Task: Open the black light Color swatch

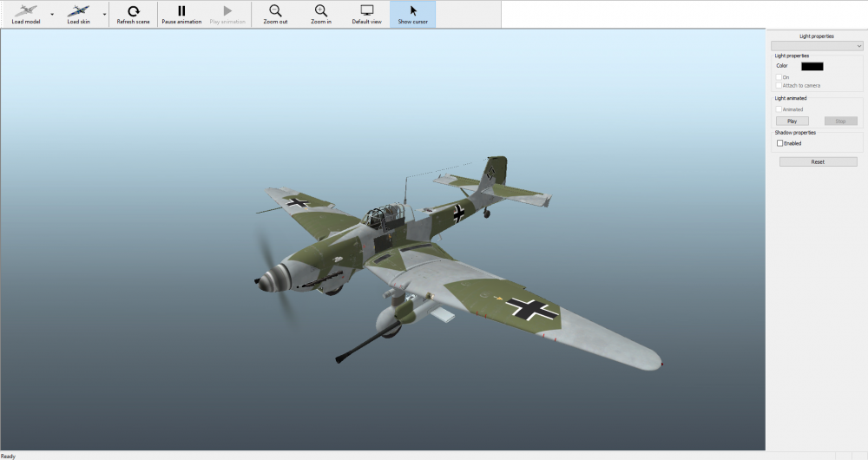Action: (x=812, y=66)
